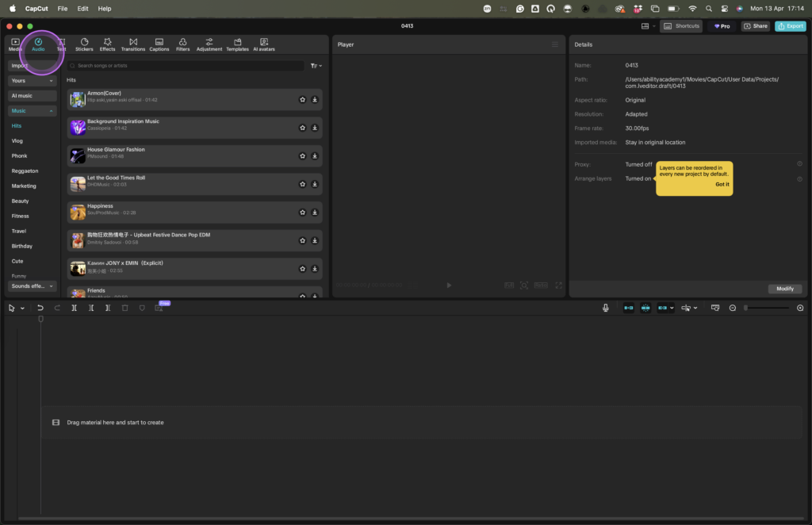This screenshot has width=812, height=525.
Task: Open the music filter dropdown
Action: point(316,66)
